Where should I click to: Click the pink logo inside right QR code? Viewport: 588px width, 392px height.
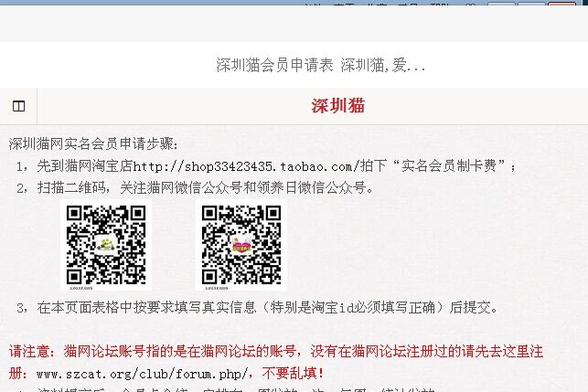(241, 246)
